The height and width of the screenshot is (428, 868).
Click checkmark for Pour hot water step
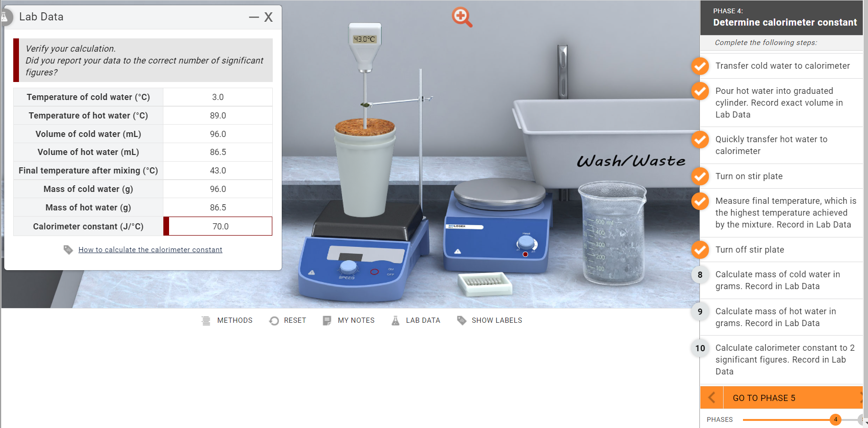coord(700,91)
